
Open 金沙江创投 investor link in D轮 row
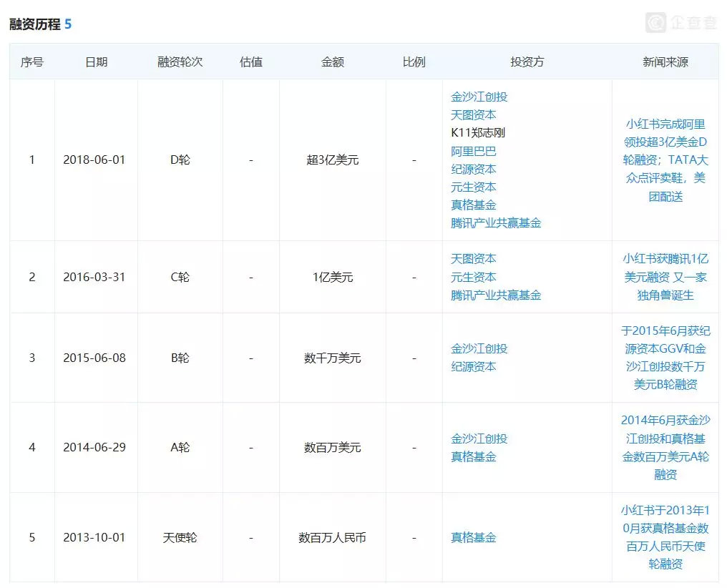[x=482, y=97]
